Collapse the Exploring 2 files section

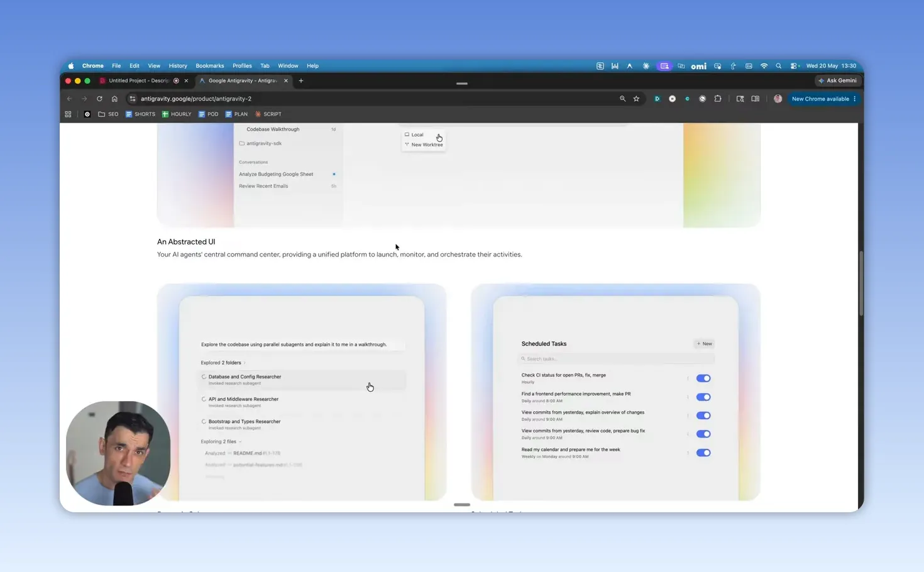(221, 441)
